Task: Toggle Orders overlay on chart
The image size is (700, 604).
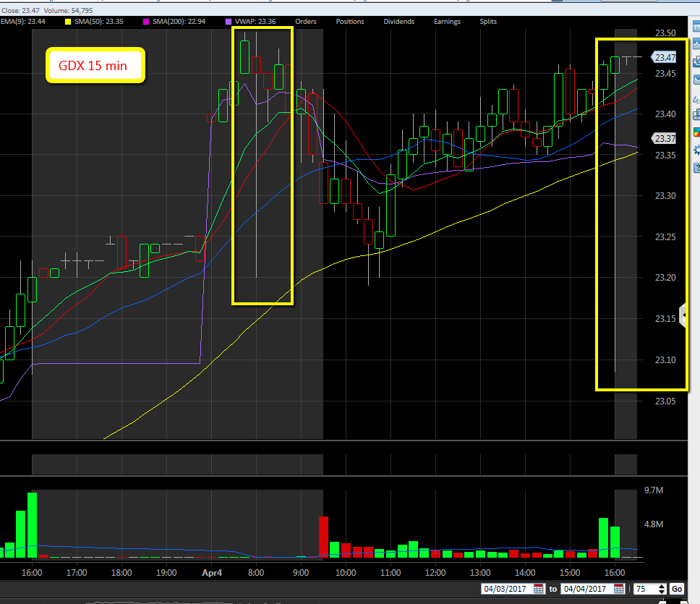Action: pyautogui.click(x=305, y=22)
